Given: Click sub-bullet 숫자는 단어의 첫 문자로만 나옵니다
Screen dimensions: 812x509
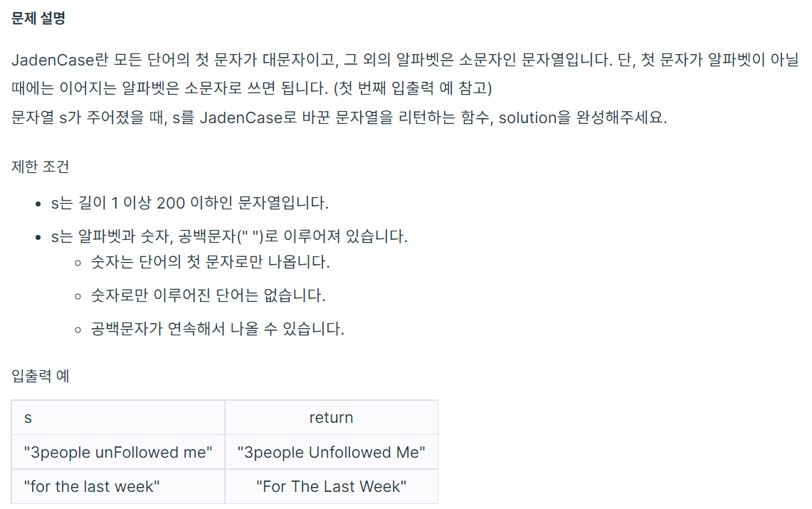Looking at the screenshot, I should pyautogui.click(x=210, y=262).
